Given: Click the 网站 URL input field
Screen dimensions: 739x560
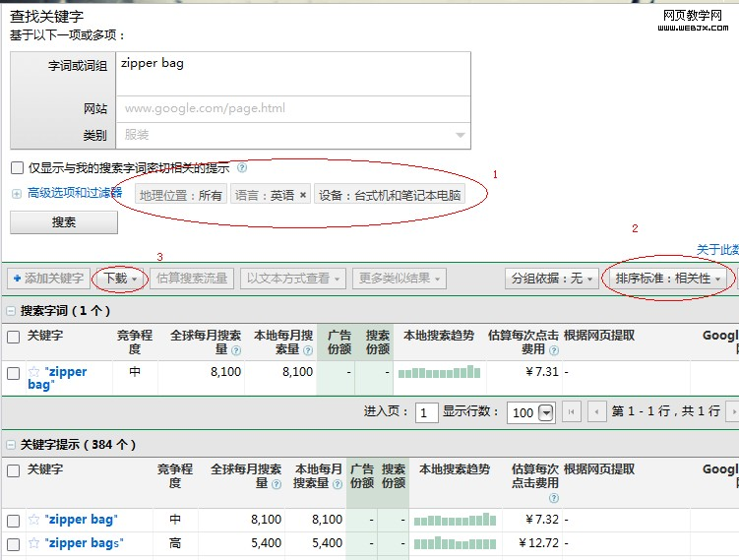Looking at the screenshot, I should pyautogui.click(x=293, y=109).
